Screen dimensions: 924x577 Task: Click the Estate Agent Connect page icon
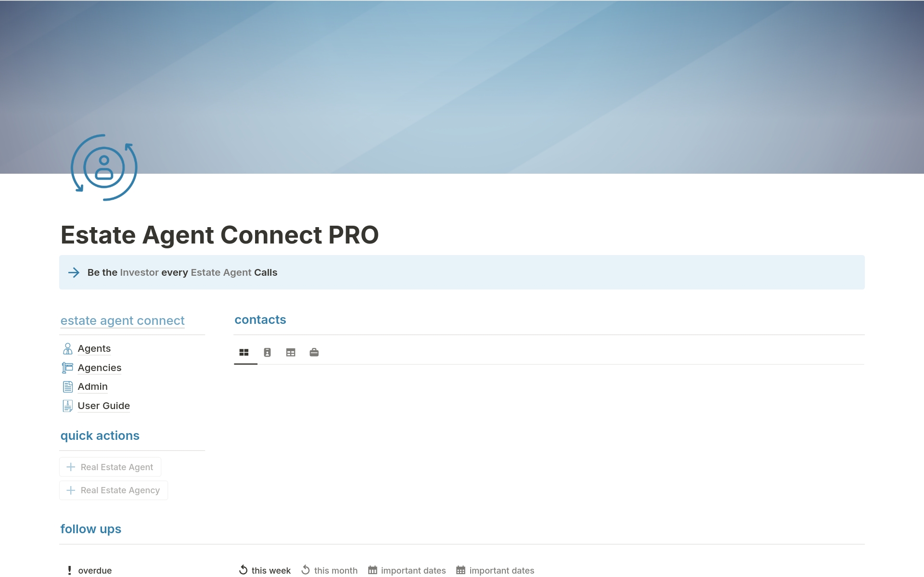[104, 167]
